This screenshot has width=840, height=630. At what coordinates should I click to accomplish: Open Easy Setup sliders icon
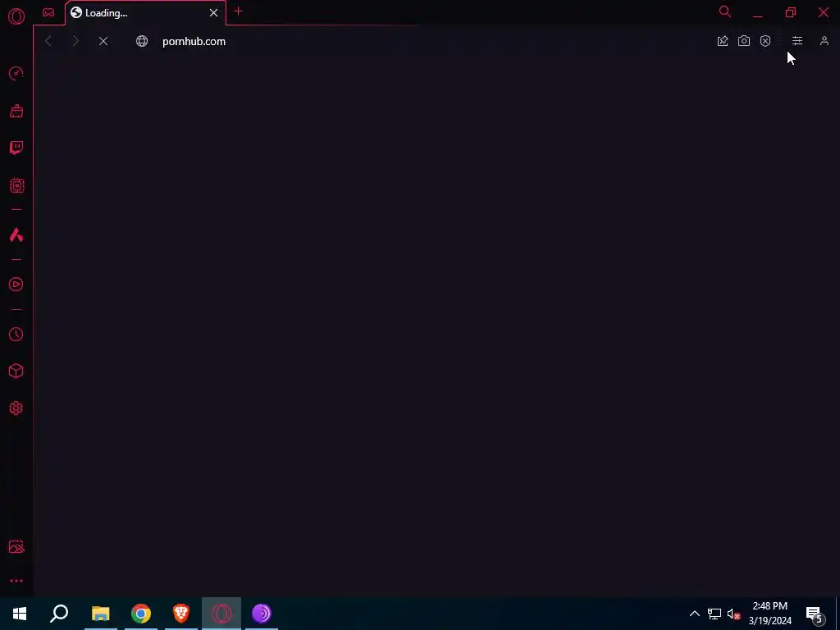click(x=797, y=41)
